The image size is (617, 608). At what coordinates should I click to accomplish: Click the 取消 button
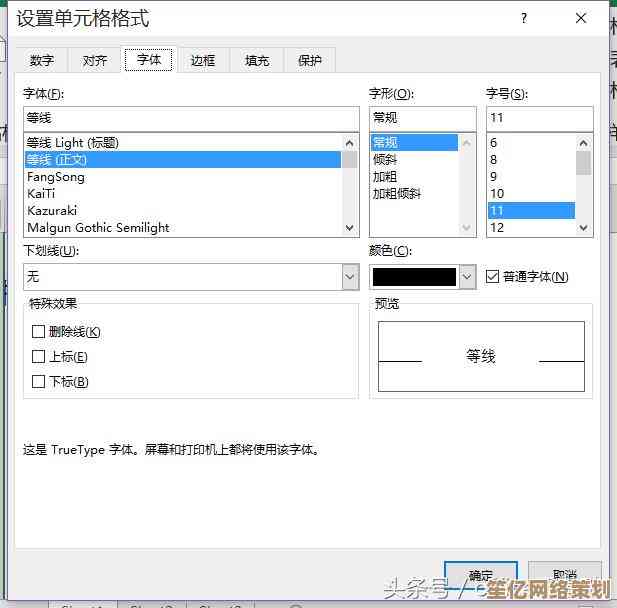(x=564, y=575)
